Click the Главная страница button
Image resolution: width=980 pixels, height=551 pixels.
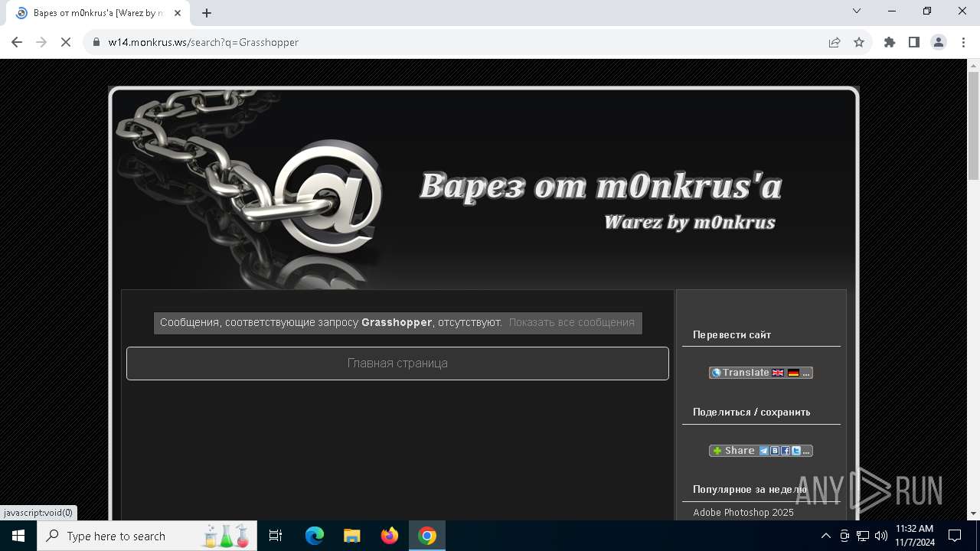[x=397, y=364]
